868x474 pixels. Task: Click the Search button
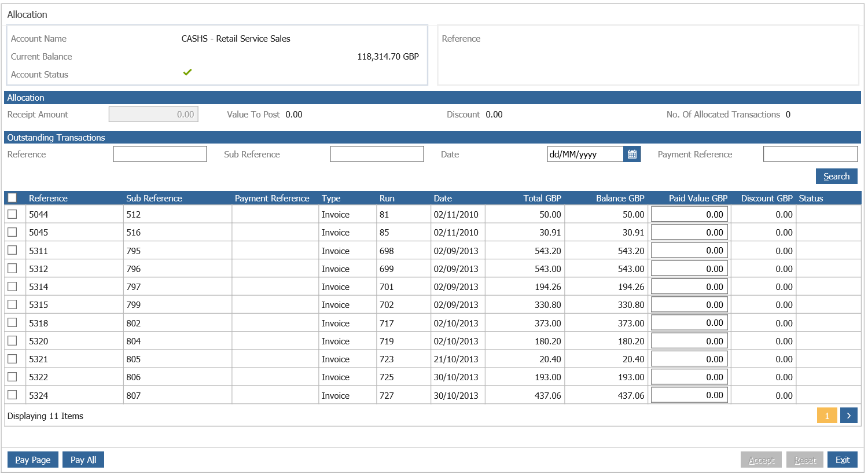point(836,176)
